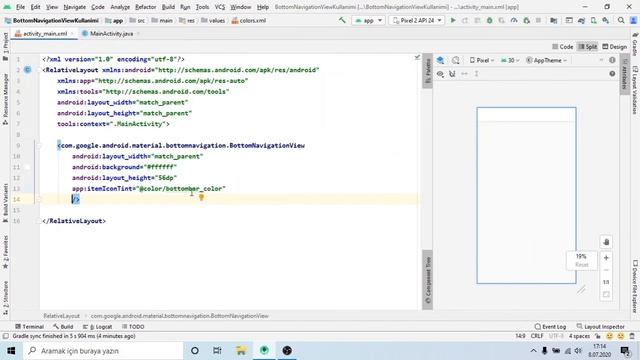Open the Palette side panel
The image size is (640, 360).
427,70
